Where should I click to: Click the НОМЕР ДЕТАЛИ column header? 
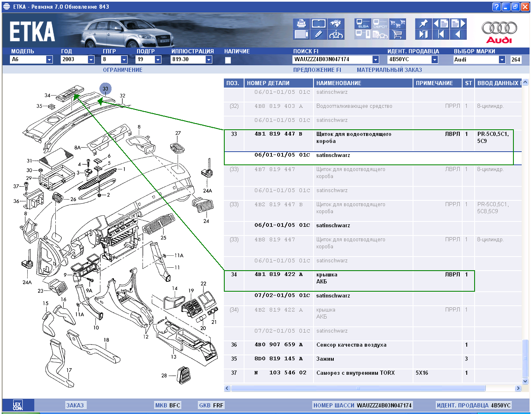279,83
